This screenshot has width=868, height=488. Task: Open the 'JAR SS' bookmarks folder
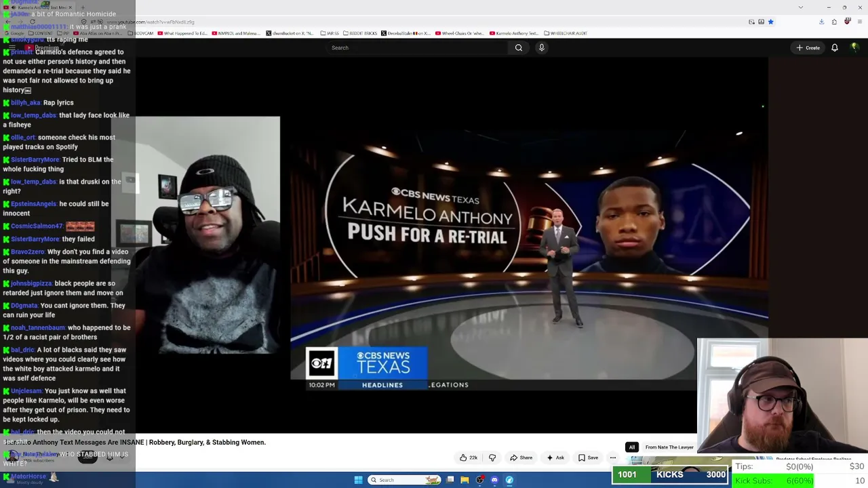330,33
